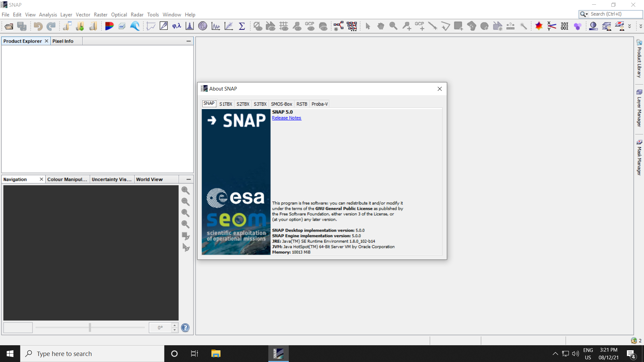Screen dimensions: 644x362
Task: Choose the Draw Ellipse tool
Action: 484,26
